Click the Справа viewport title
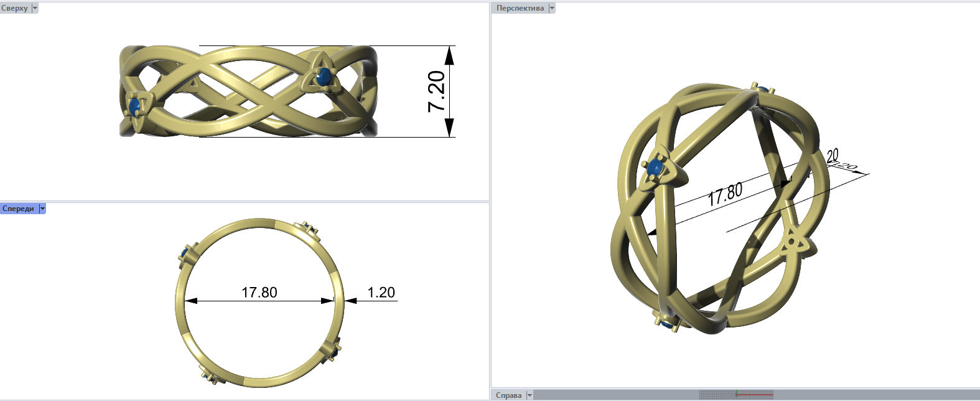The width and height of the screenshot is (980, 401). [x=508, y=395]
